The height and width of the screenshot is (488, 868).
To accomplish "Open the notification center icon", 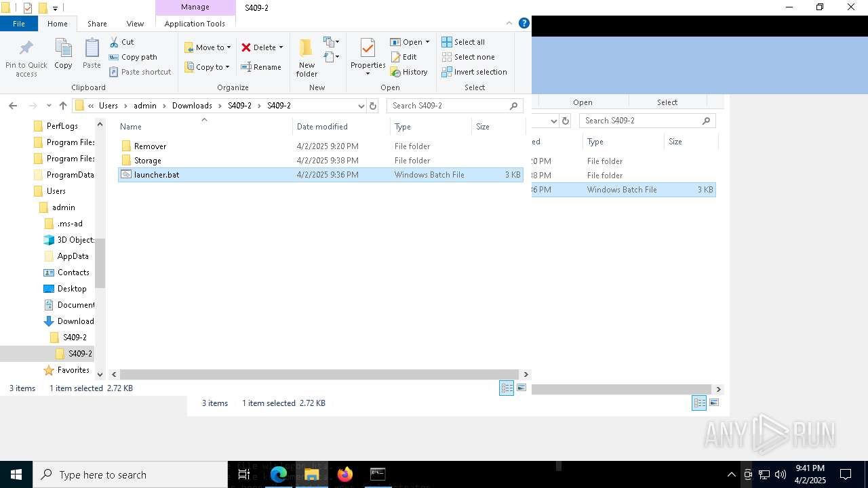I will (846, 474).
